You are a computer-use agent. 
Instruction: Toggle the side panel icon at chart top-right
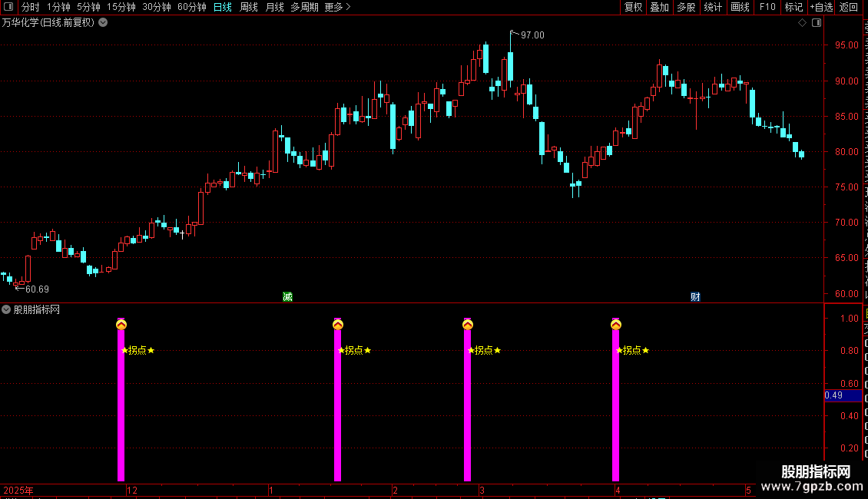click(x=817, y=23)
